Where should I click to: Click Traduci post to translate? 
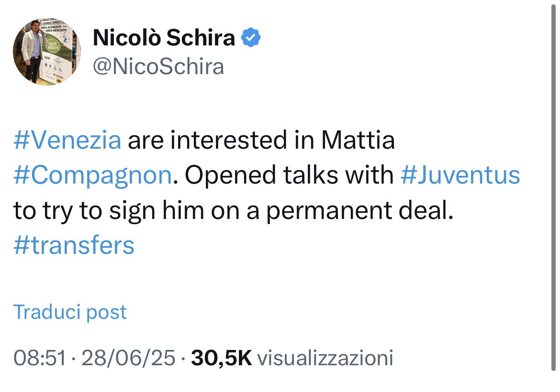click(70, 312)
